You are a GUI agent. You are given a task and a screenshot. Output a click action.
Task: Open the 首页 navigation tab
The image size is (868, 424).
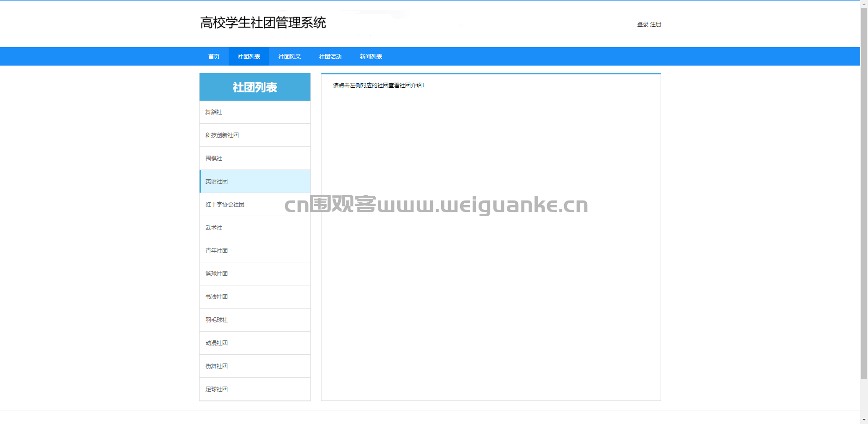click(x=214, y=56)
